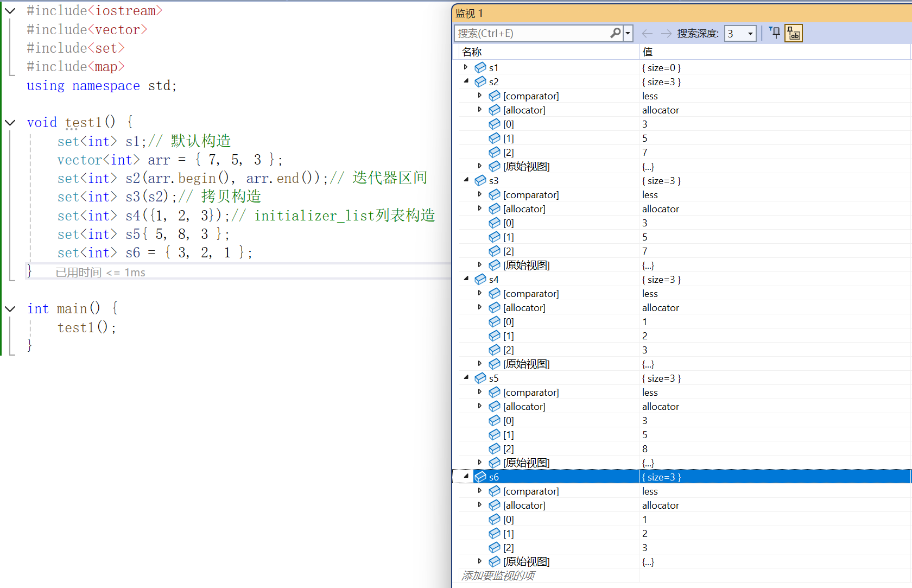Select the [1] row under s4
This screenshot has width=912, height=588.
click(x=685, y=336)
